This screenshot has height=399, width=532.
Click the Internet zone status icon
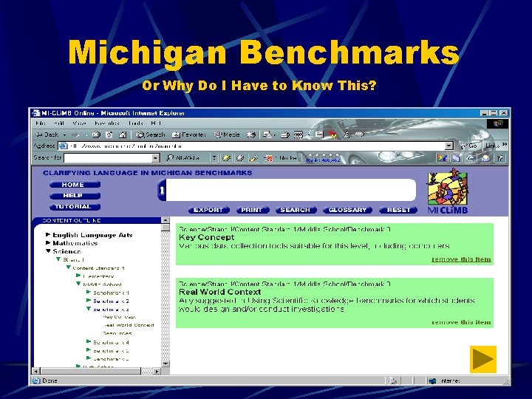coord(432,381)
